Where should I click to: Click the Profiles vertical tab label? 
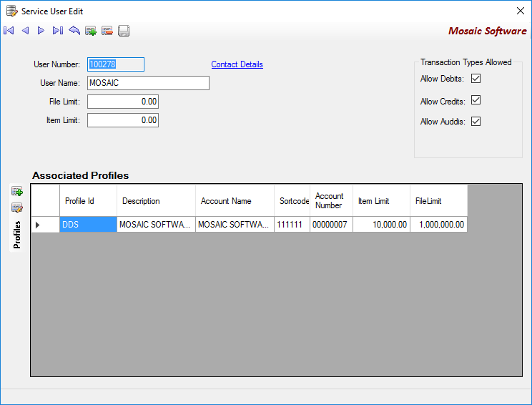(x=16, y=235)
